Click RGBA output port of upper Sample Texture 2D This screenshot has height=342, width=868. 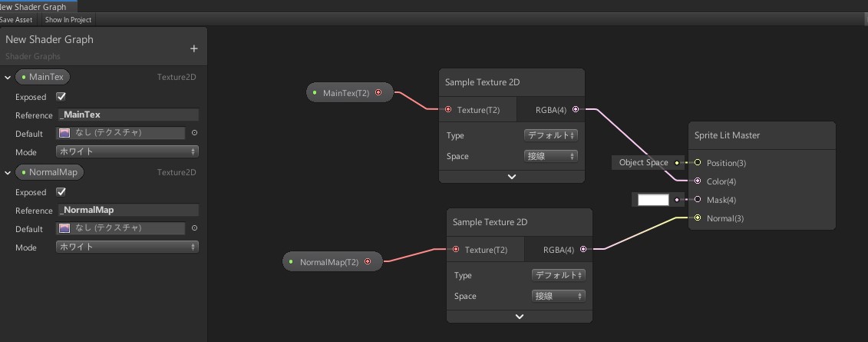(576, 110)
